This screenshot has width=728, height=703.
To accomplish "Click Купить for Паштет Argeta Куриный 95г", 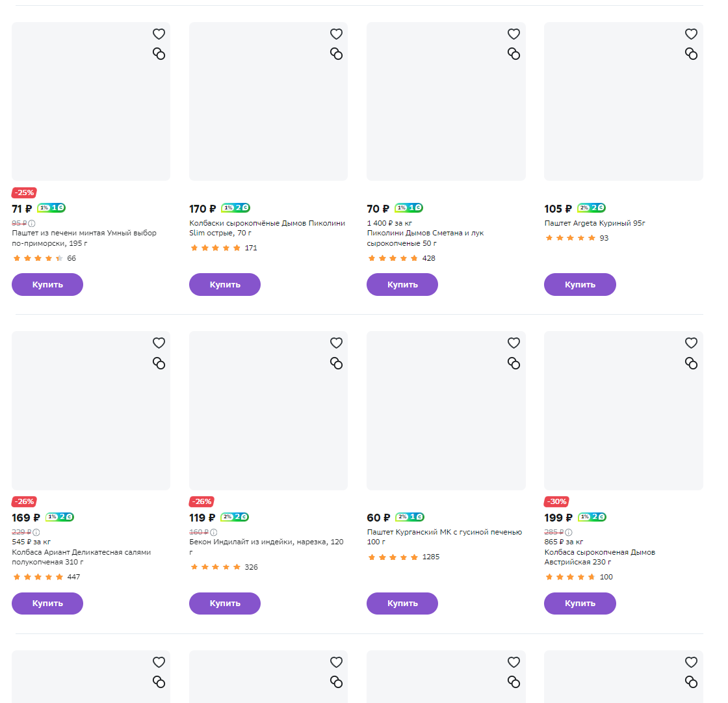I will pyautogui.click(x=580, y=284).
